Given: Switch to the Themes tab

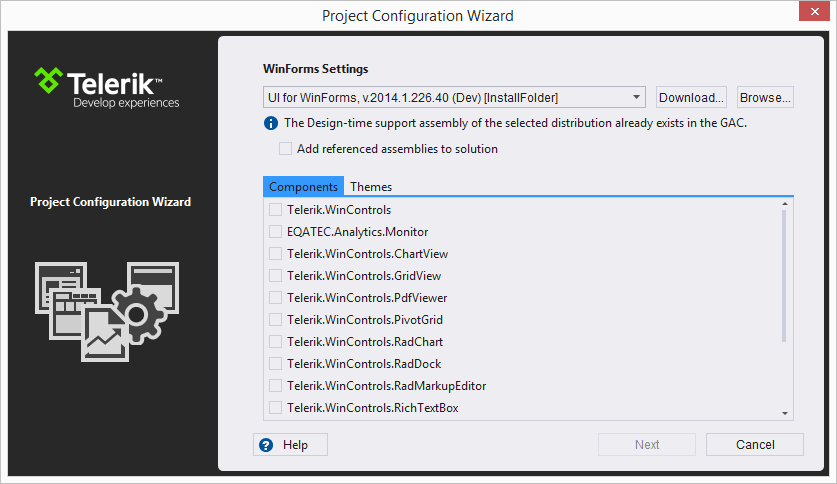Looking at the screenshot, I should (371, 187).
